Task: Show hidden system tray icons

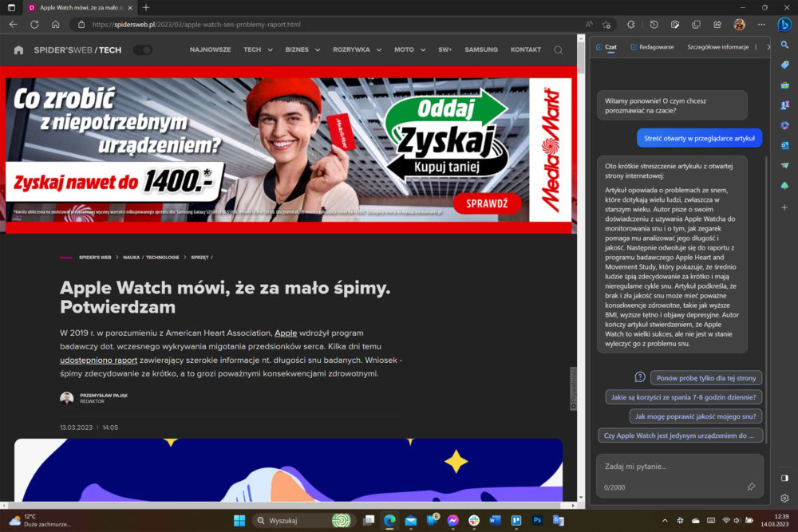Action: point(665,520)
